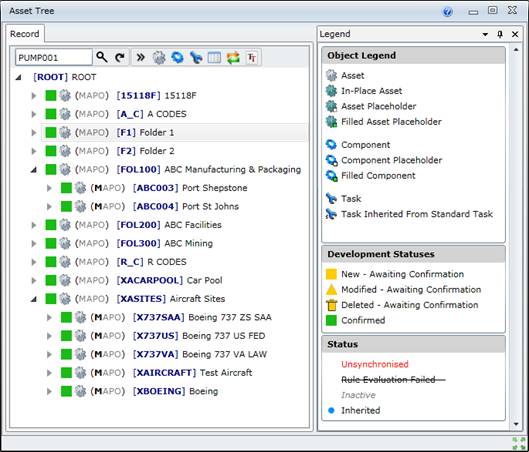This screenshot has height=452, width=529.
Task: Click the green status square beside FOL300
Action: tap(51, 243)
